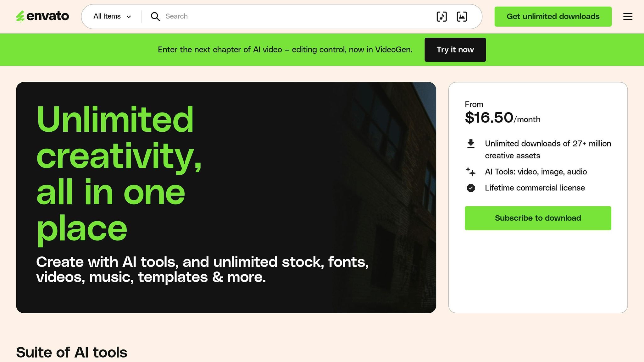Open the hamburger menu
This screenshot has width=644, height=362.
(628, 17)
